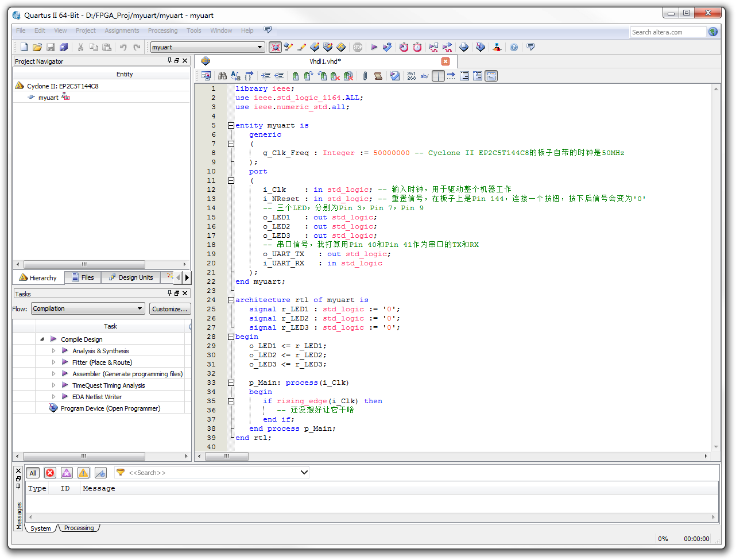The height and width of the screenshot is (560, 736).
Task: Click the Help question mark icon
Action: (514, 47)
